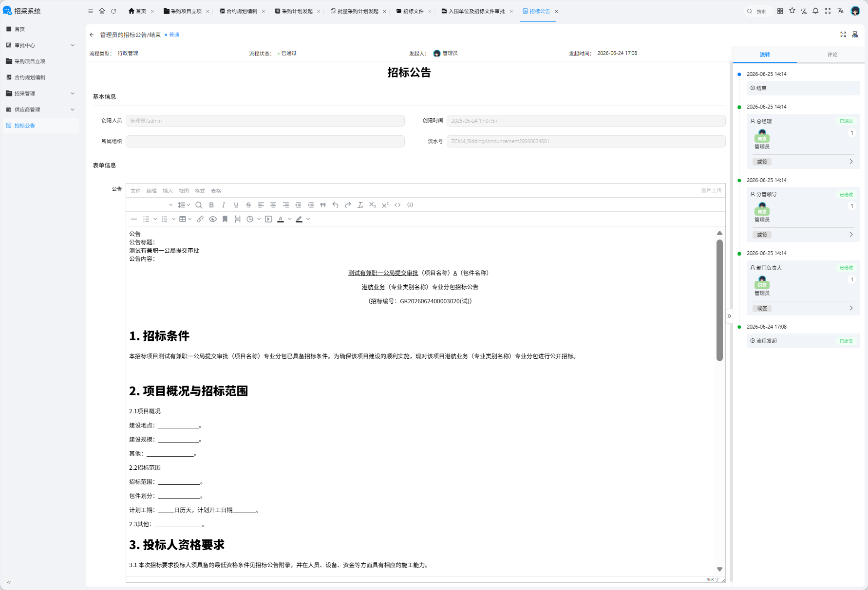Open the text color picker arrow
Viewport: 868px width, 590px height.
pos(289,219)
